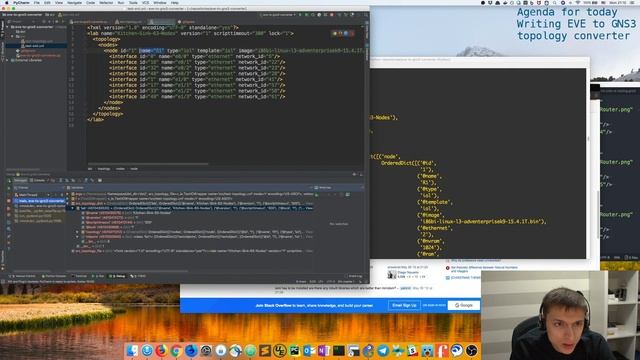Screen dimensions: 640x360
Task: Preview XML in Chrome browser icon
Action: (x=335, y=33)
